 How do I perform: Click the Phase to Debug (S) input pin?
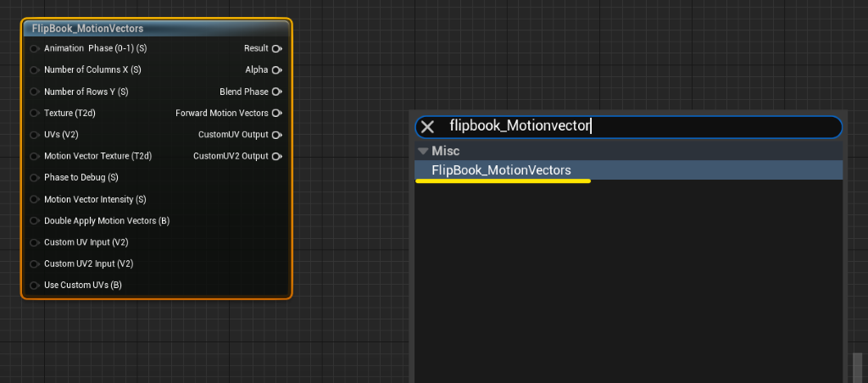[34, 178]
